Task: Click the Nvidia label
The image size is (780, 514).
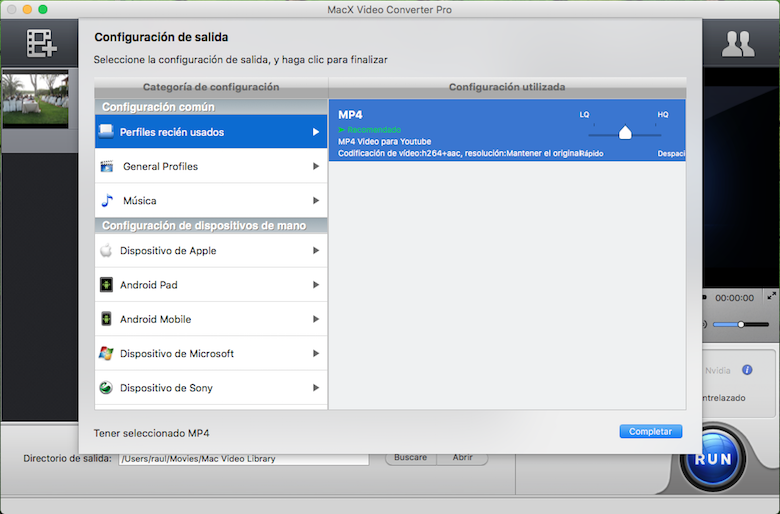Action: pyautogui.click(x=717, y=371)
